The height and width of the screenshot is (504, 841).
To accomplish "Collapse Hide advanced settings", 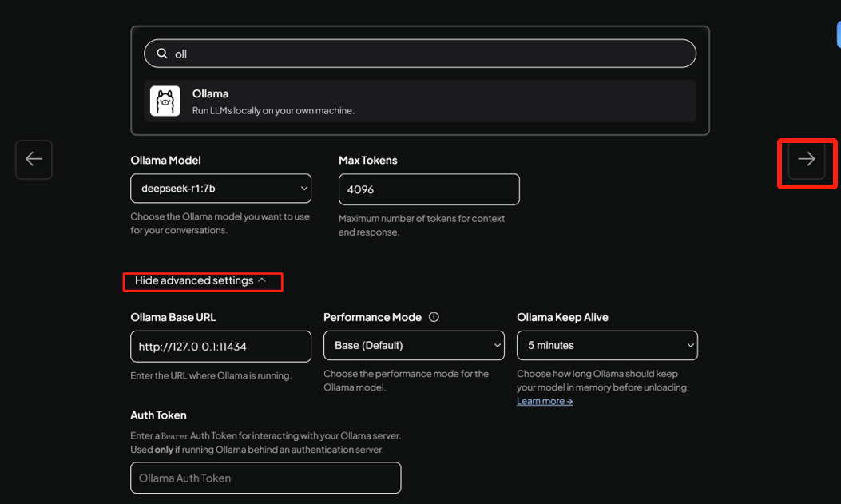I will [x=200, y=280].
